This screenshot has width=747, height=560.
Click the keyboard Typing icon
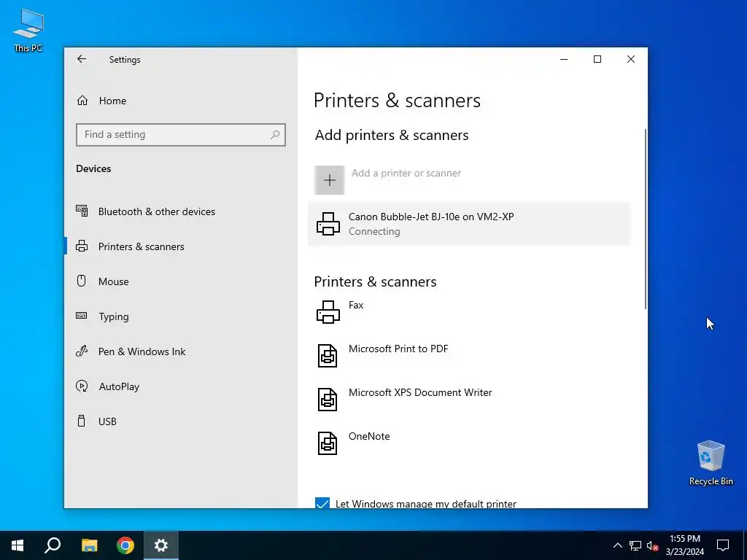[x=82, y=316]
